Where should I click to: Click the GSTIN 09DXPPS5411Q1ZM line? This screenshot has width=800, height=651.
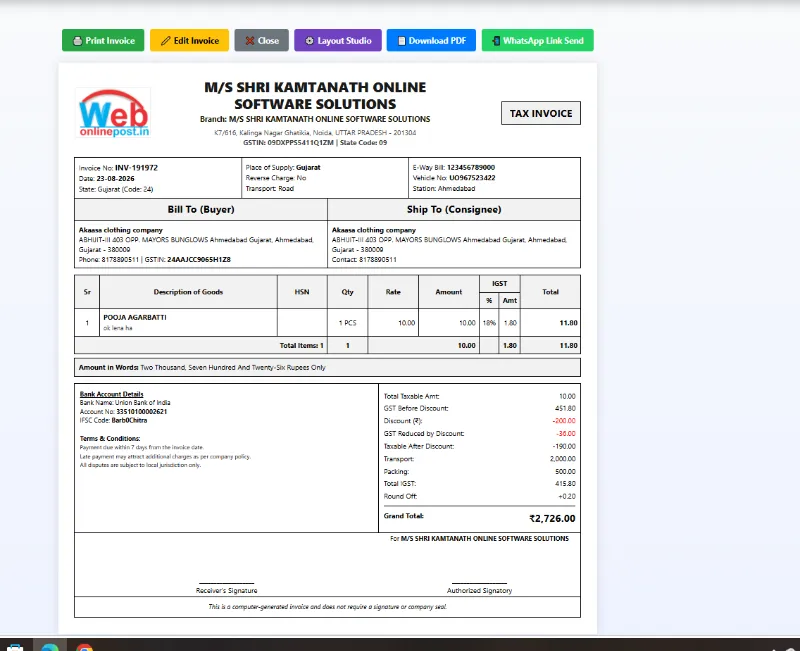tap(315, 143)
